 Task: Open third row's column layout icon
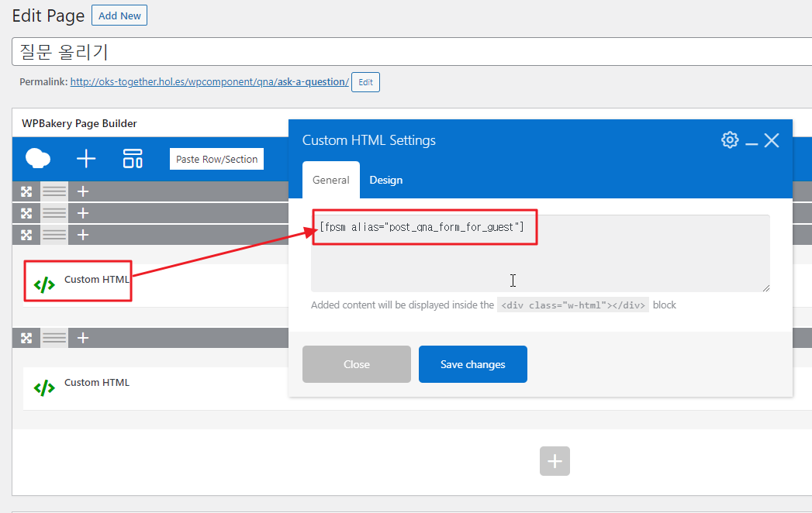click(x=54, y=235)
